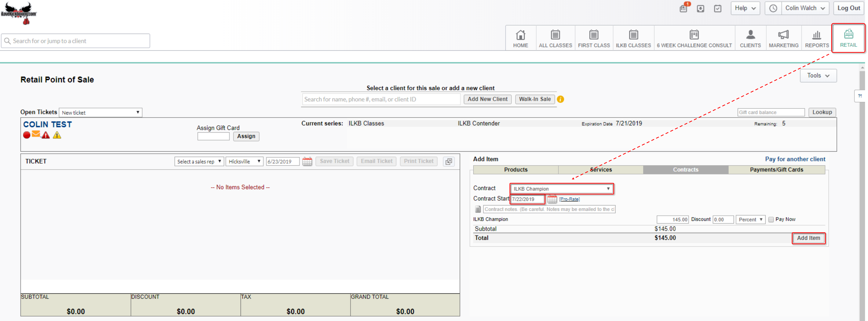Open the ALL CLASSES schedule icon
Viewport: 868px width, 321px height.
tap(555, 38)
